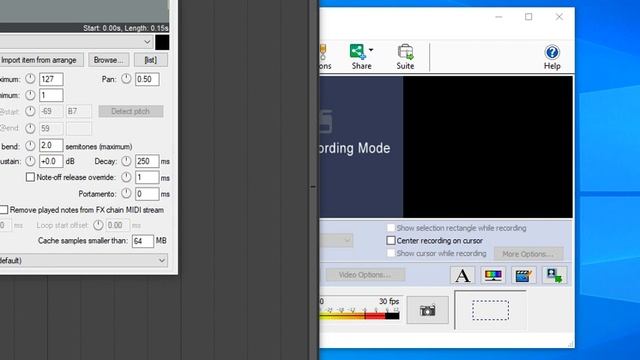The height and width of the screenshot is (360, 640).
Task: Open the bottom (default) dropdown
Action: coord(84,260)
